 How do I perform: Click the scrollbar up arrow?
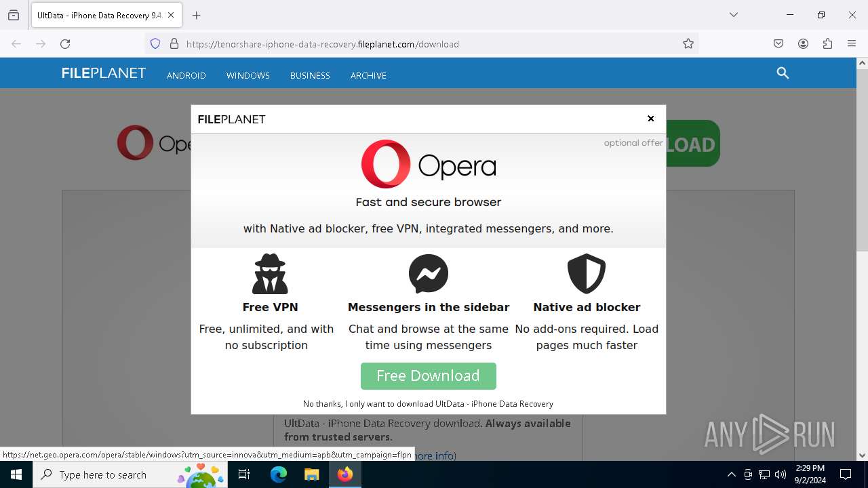pyautogui.click(x=862, y=63)
